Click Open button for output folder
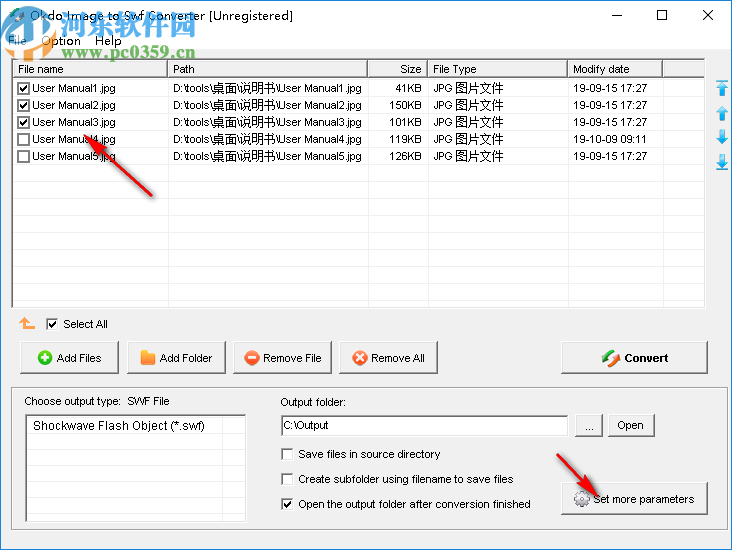 [x=631, y=425]
